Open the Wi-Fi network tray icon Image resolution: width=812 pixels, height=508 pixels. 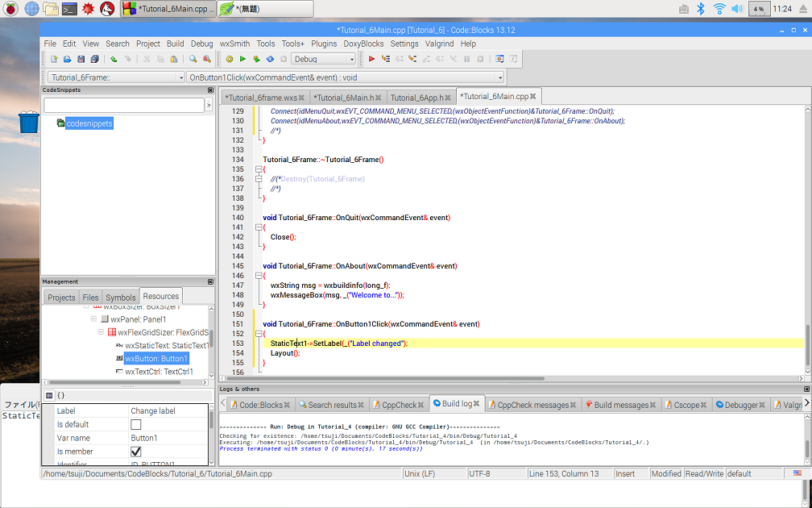(x=719, y=9)
